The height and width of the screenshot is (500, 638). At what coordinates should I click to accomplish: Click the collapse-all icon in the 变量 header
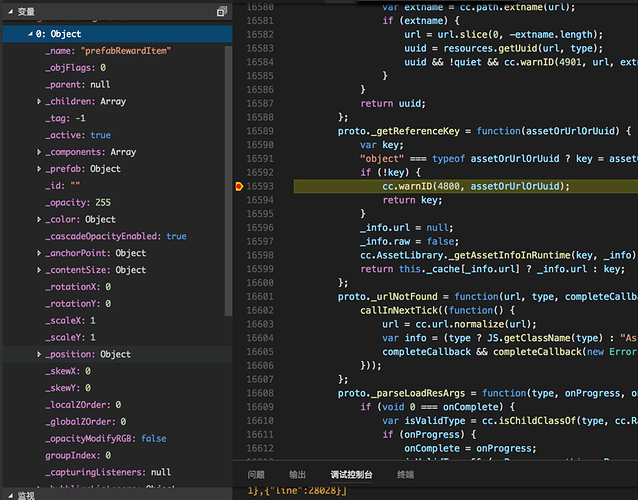(222, 11)
